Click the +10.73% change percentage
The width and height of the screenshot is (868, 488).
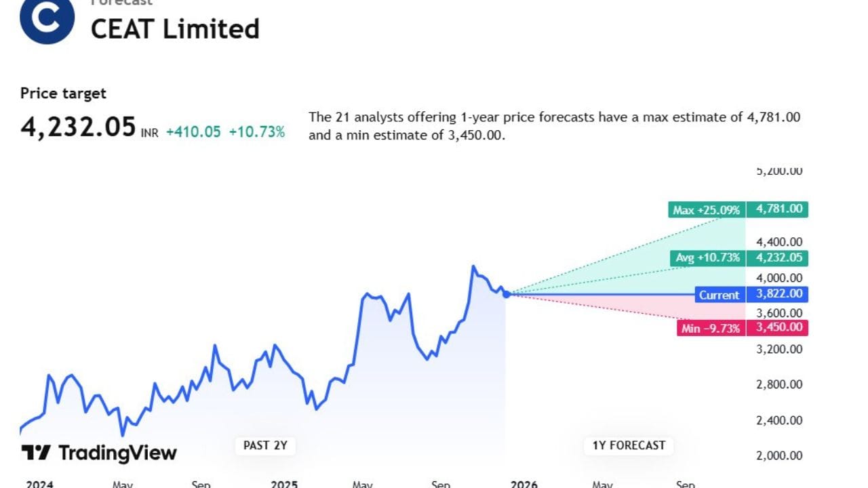256,132
